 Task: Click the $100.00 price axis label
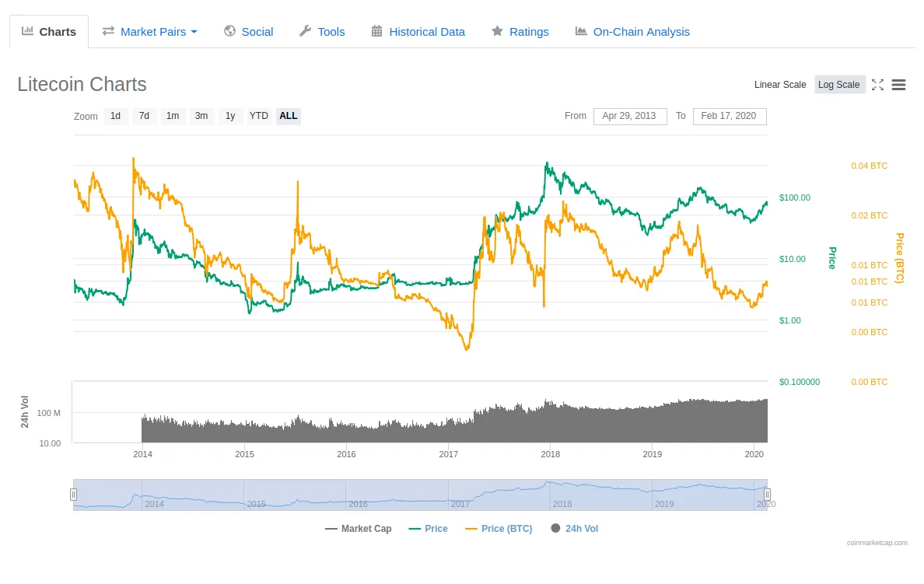(794, 198)
